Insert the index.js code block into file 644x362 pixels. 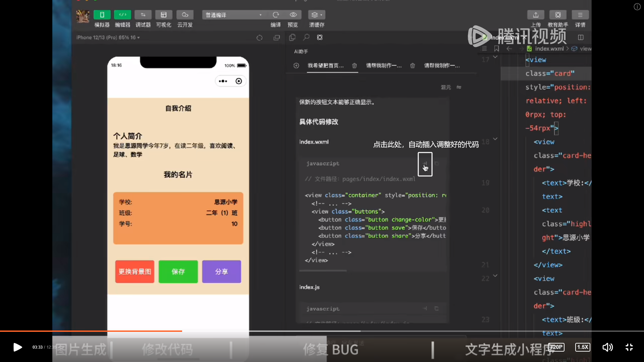[x=425, y=308]
